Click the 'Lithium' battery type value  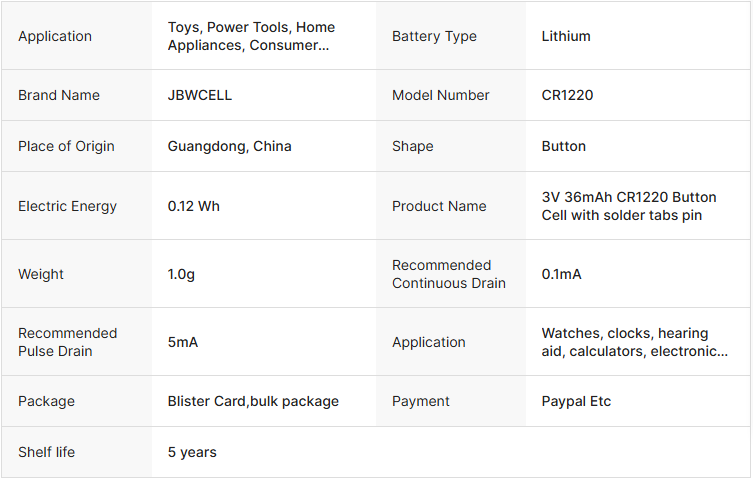pos(566,36)
